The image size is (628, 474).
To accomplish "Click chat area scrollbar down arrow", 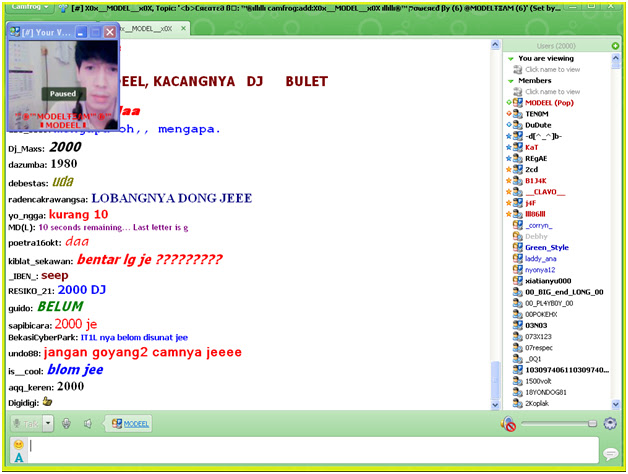I will pyautogui.click(x=495, y=405).
